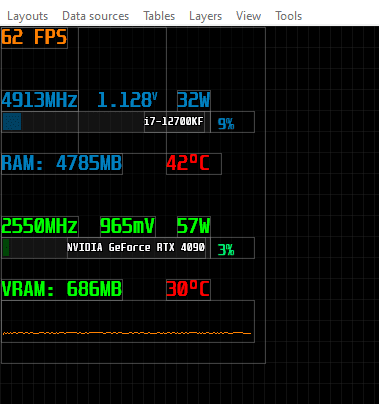
Task: Open the Layers menu
Action: point(205,16)
